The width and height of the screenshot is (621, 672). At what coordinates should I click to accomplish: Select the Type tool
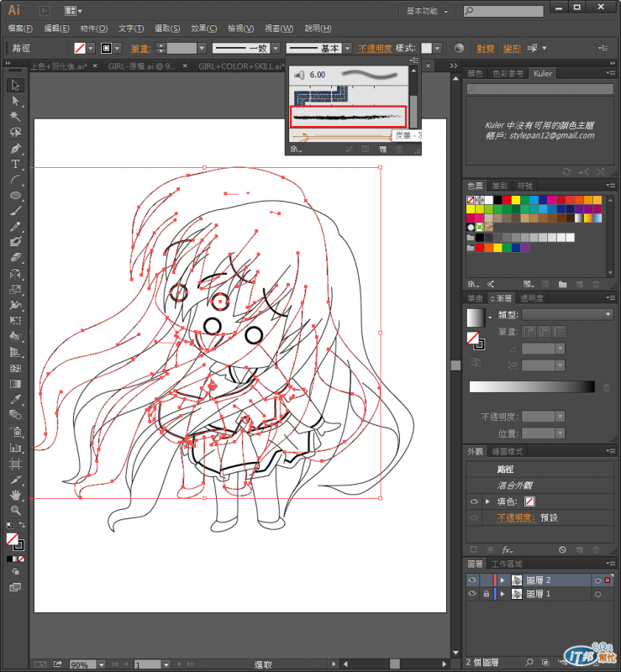(x=15, y=164)
